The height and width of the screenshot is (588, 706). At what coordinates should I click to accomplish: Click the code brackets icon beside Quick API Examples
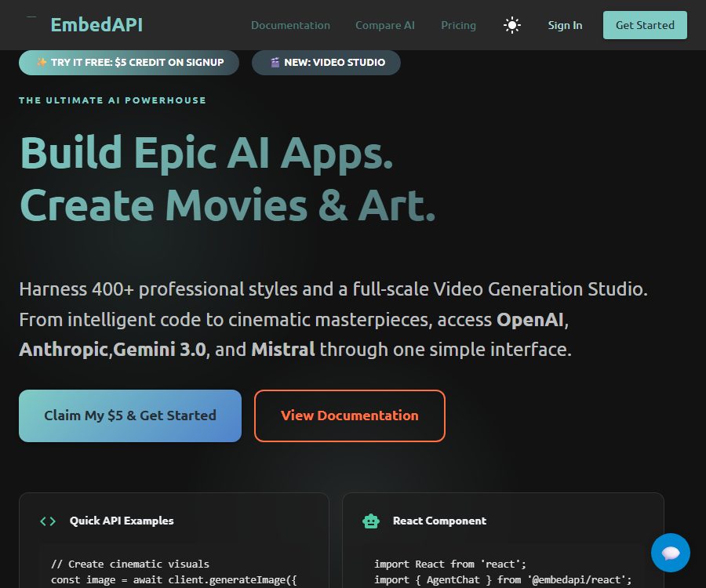point(48,521)
